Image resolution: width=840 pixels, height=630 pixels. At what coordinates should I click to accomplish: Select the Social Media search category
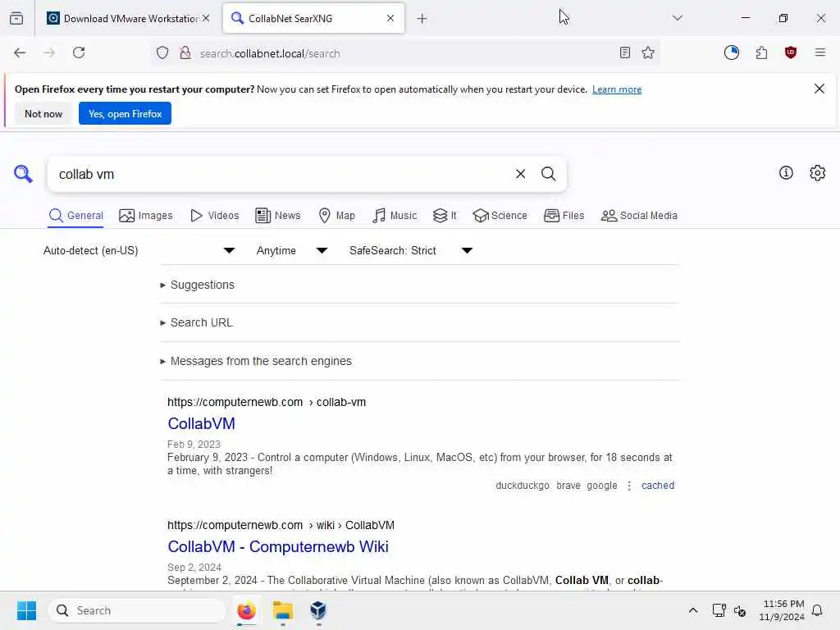639,216
